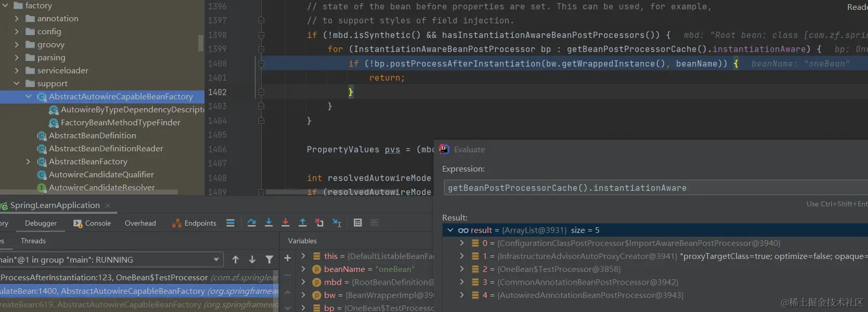Expand the annotation folder
Screen dimensions: 868x312
(x=17, y=19)
